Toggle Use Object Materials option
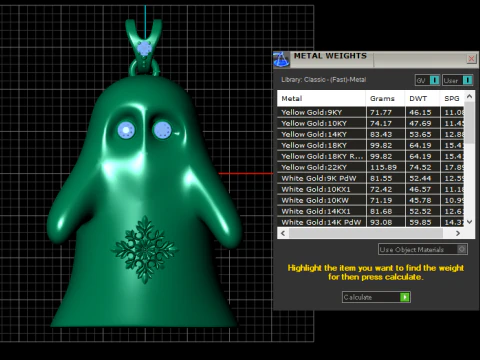The width and height of the screenshot is (480, 360). click(423, 249)
